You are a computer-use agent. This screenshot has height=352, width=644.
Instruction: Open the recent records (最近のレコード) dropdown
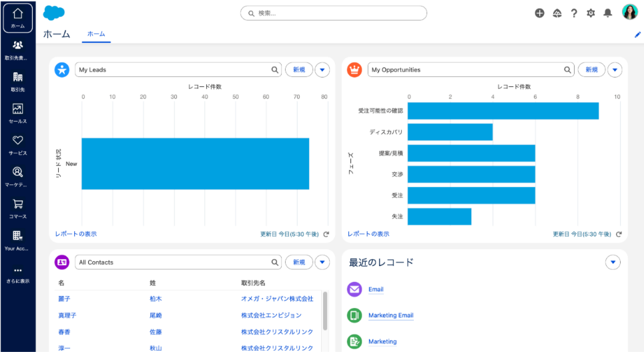click(x=613, y=262)
